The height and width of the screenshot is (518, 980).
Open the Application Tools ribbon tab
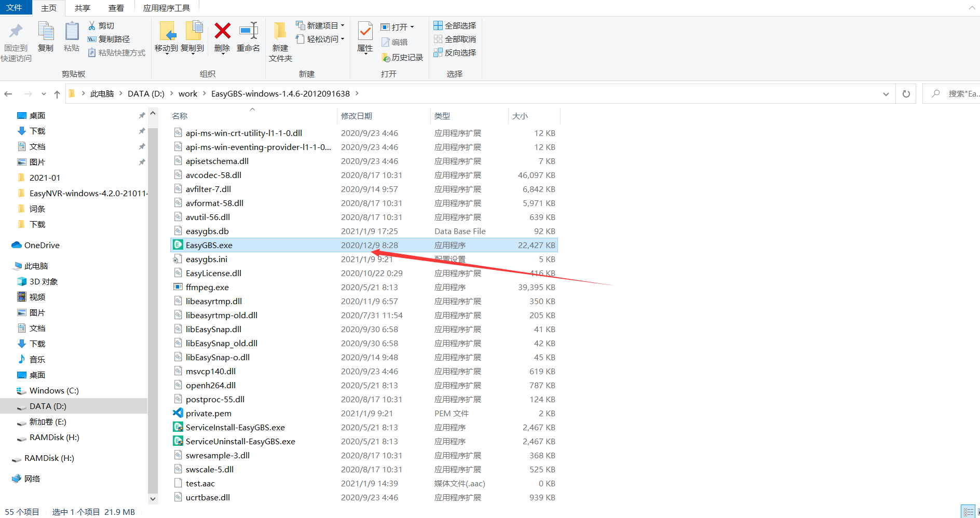167,8
